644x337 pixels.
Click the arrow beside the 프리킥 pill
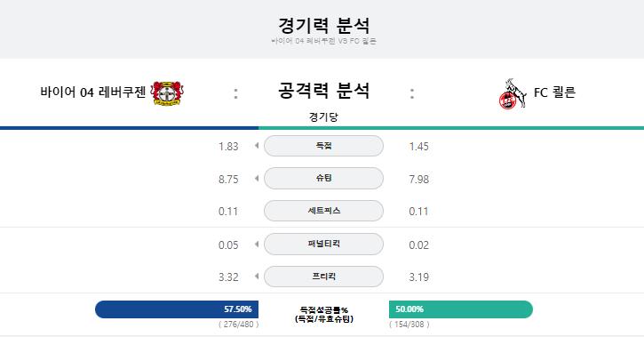[x=257, y=277]
